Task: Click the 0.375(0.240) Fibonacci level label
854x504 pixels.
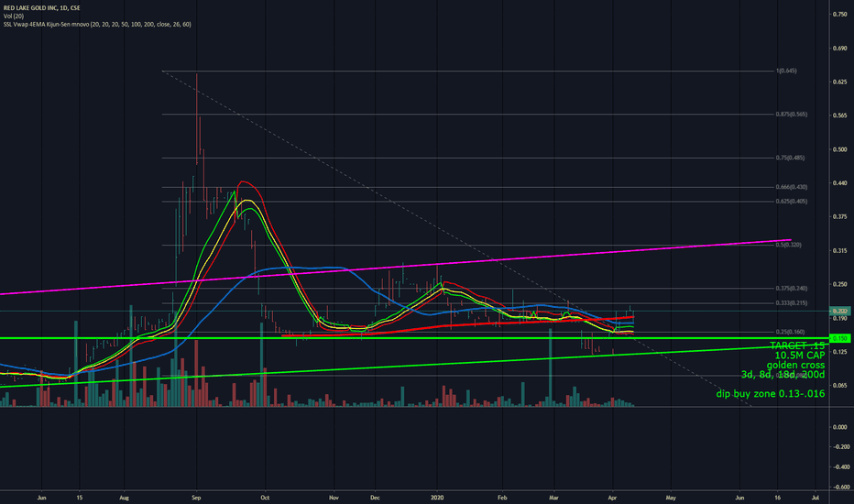Action: coord(792,289)
